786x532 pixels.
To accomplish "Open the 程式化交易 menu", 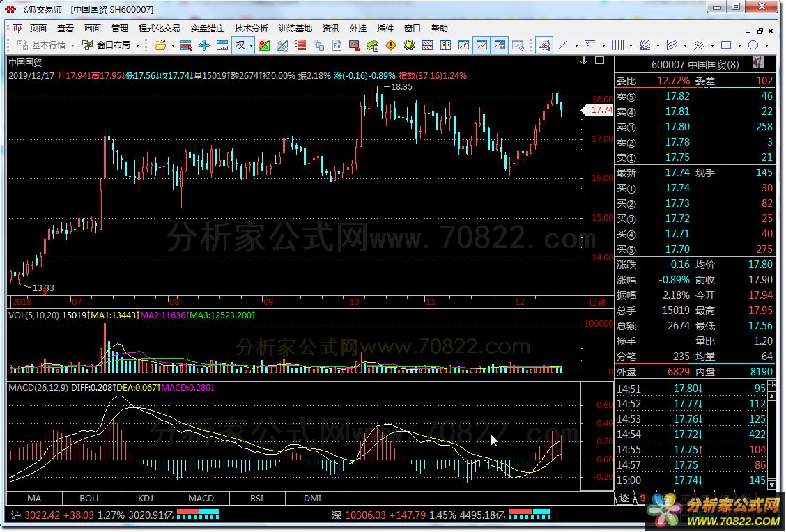I will (x=159, y=29).
